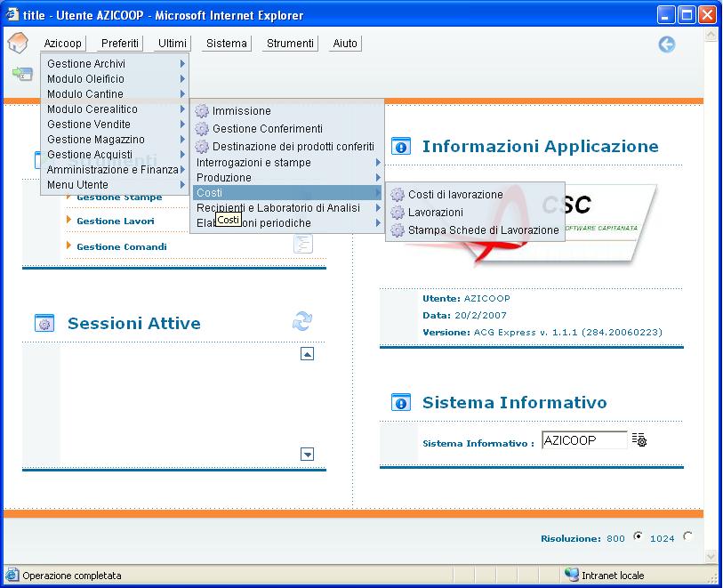Viewport: 723px width, 588px height.
Task: Expand the Modulo Cantine submenu
Action: 182,94
